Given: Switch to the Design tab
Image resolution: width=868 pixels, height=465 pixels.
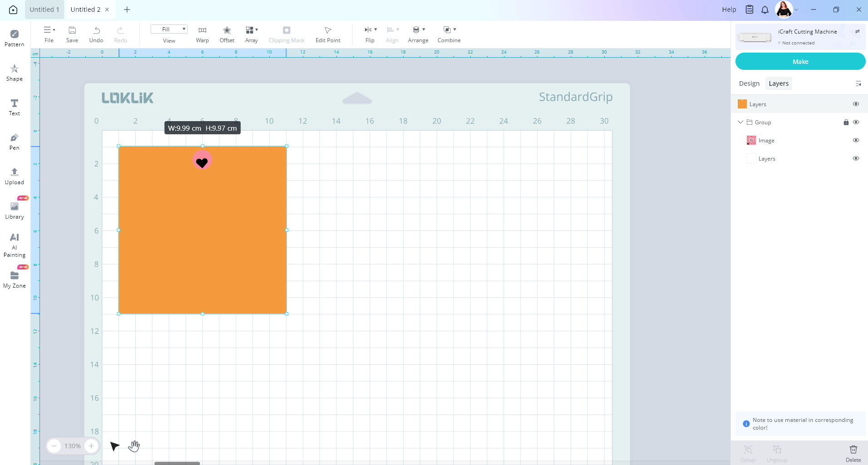Looking at the screenshot, I should (x=749, y=83).
